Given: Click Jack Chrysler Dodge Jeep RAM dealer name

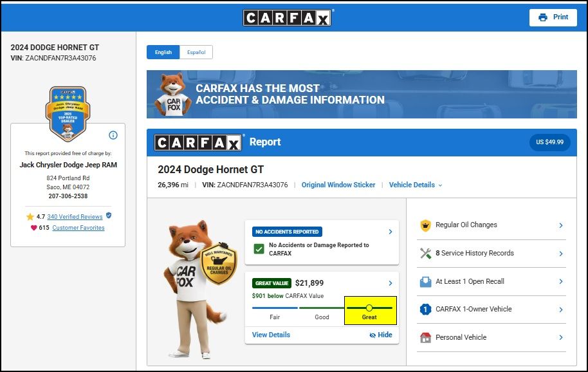Looking at the screenshot, I should tap(68, 165).
